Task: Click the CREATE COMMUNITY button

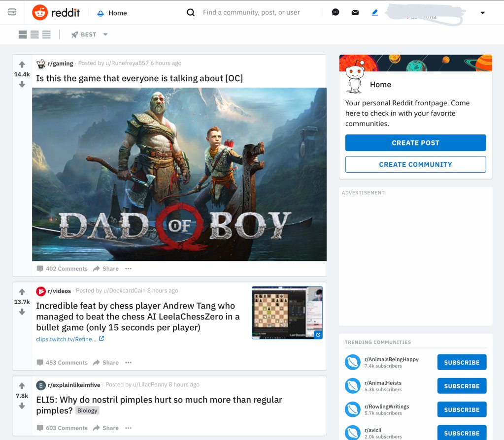Action: [x=415, y=164]
